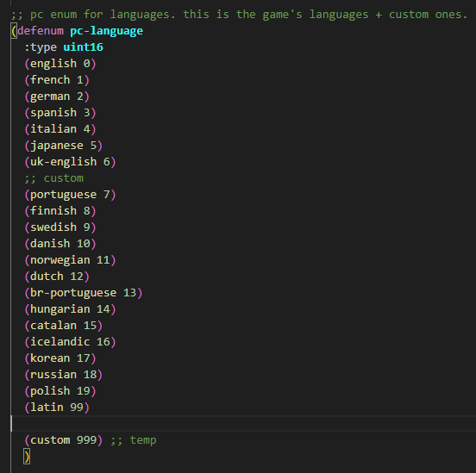Place cursor on empty line after latin

point(243,424)
